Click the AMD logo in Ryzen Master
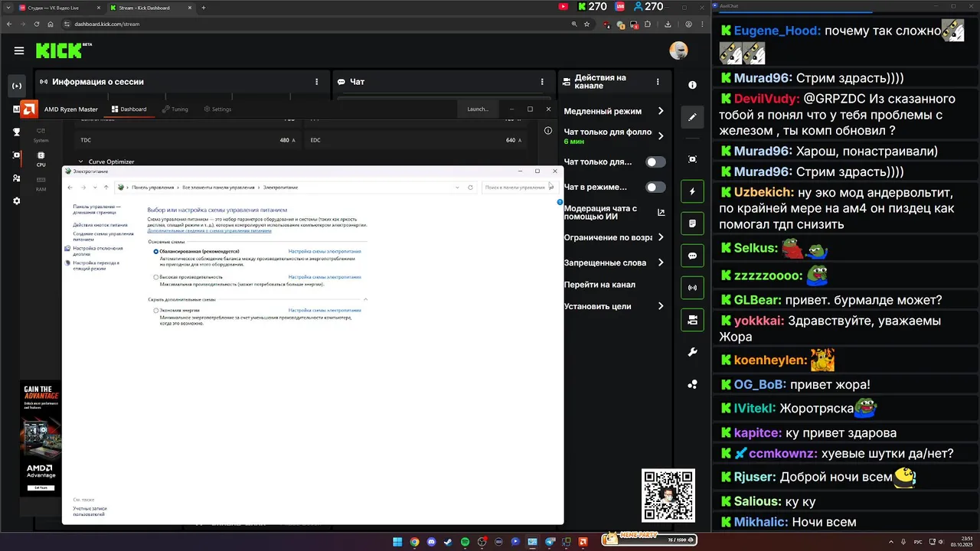The image size is (980, 551). point(28,109)
